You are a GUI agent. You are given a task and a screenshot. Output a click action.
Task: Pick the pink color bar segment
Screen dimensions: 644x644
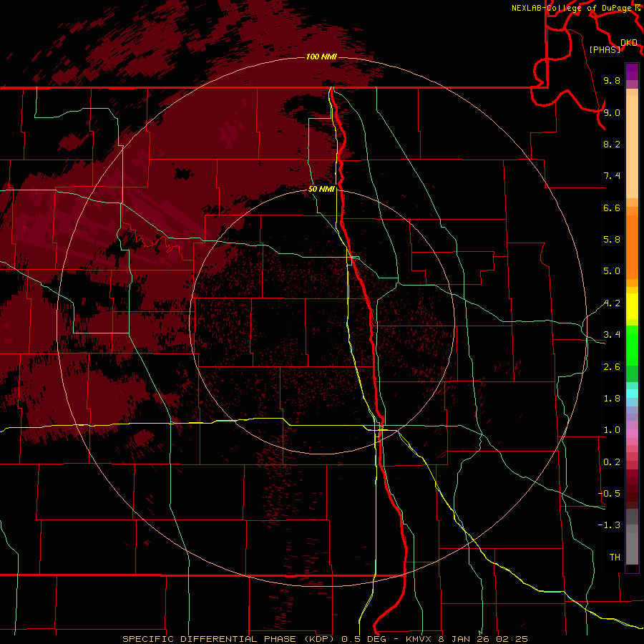[632, 434]
